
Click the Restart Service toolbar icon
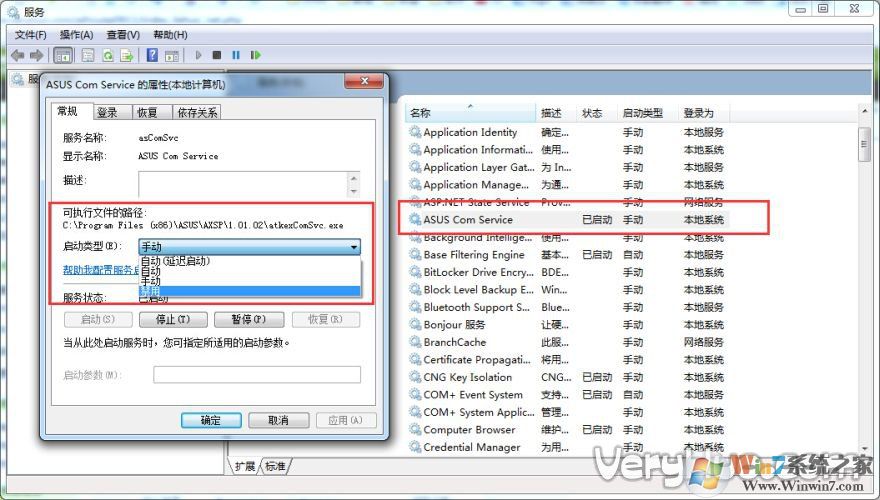(x=255, y=55)
